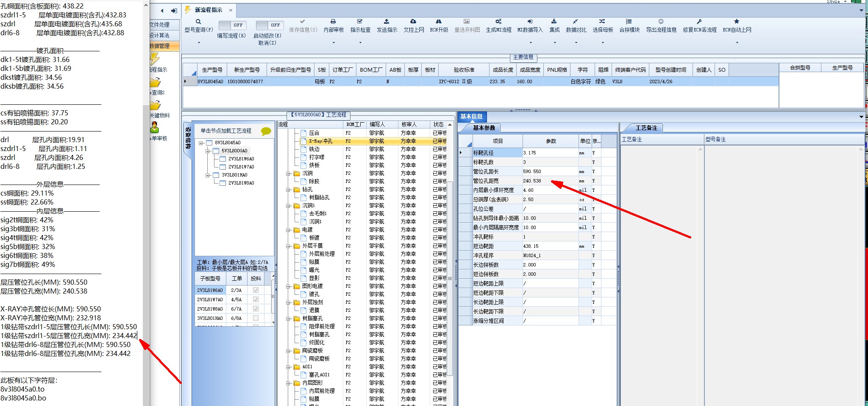Image resolution: width=868 pixels, height=406 pixels.
Task: Click the 修复ECN丢流程 wrench icon
Action: point(699,21)
